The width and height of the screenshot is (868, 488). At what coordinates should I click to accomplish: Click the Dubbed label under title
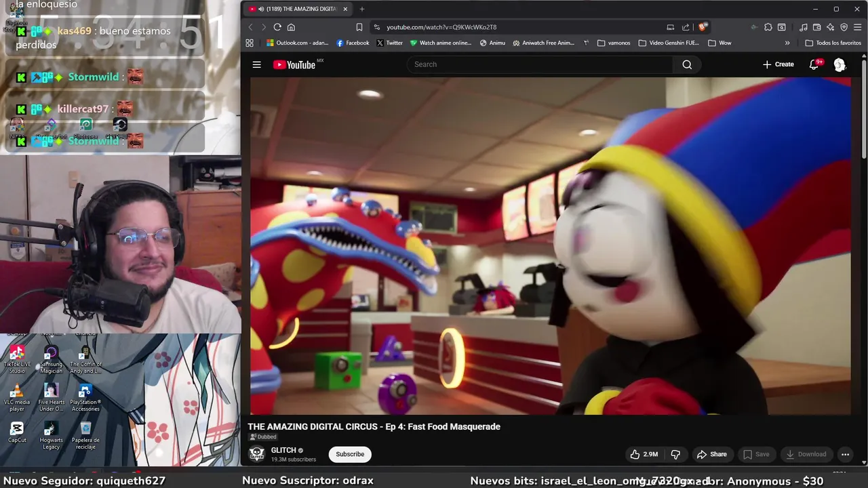[262, 437]
